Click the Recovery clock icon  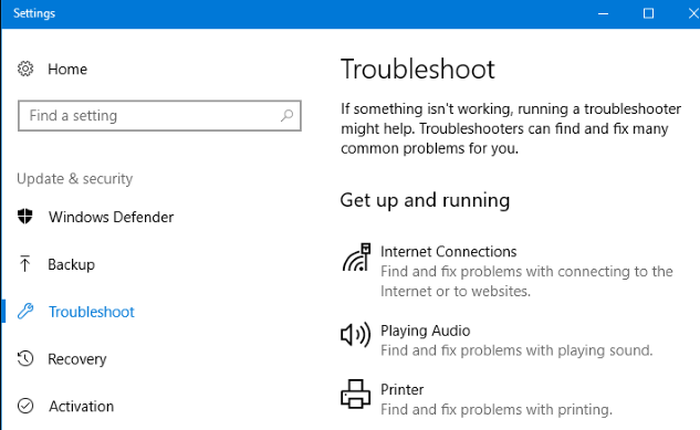pos(25,359)
